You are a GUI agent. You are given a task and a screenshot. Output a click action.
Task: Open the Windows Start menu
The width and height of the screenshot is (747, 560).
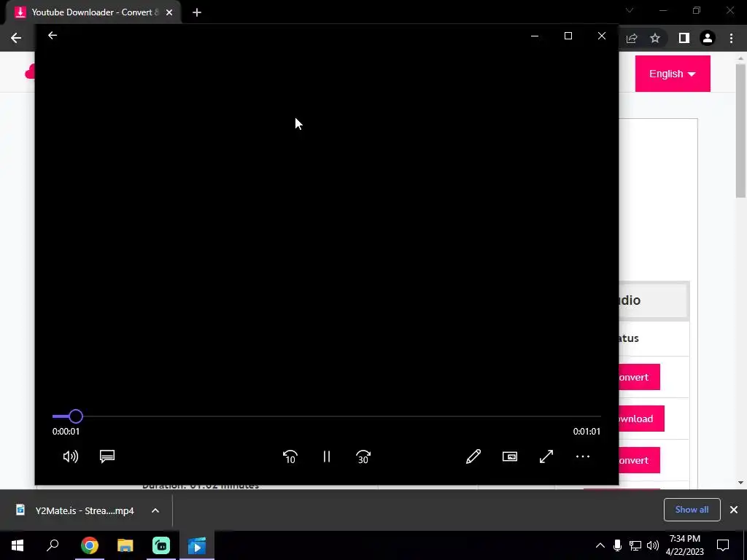[x=18, y=545]
